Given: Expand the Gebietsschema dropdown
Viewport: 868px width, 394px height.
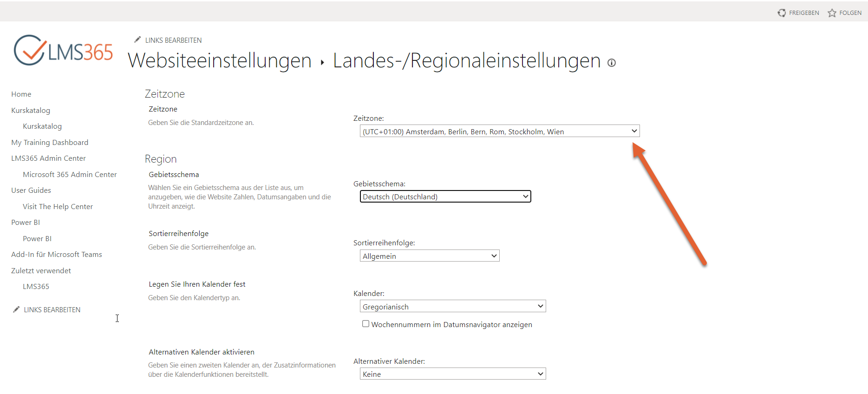Looking at the screenshot, I should 445,197.
